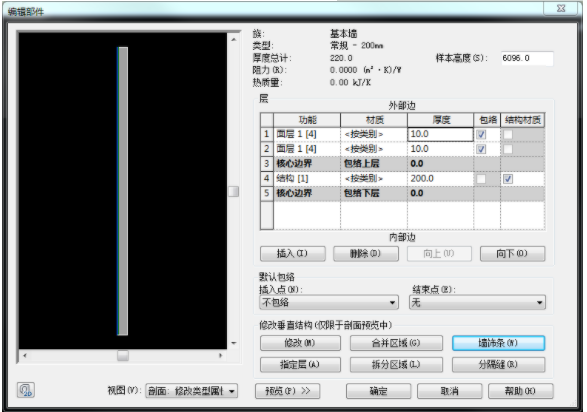The height and width of the screenshot is (412, 587).
Task: Select row header number 5
Action: coord(267,193)
